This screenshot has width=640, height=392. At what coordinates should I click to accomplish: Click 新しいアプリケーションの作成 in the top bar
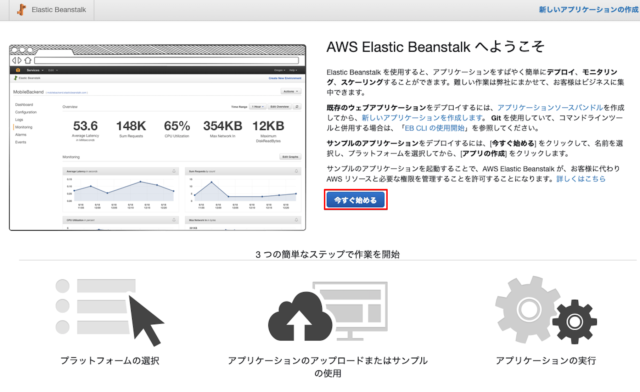pos(589,9)
